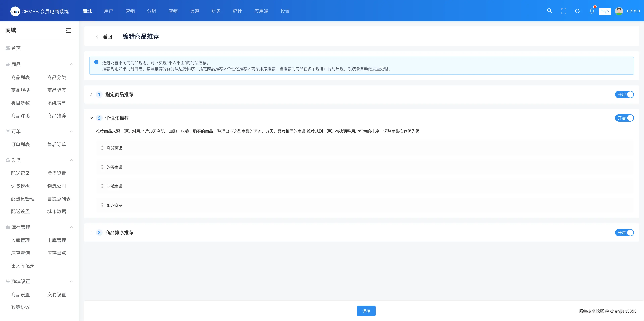Screen dimensions: 644x321
Task: Disable the 个性化推荐 switch
Action: tap(624, 118)
